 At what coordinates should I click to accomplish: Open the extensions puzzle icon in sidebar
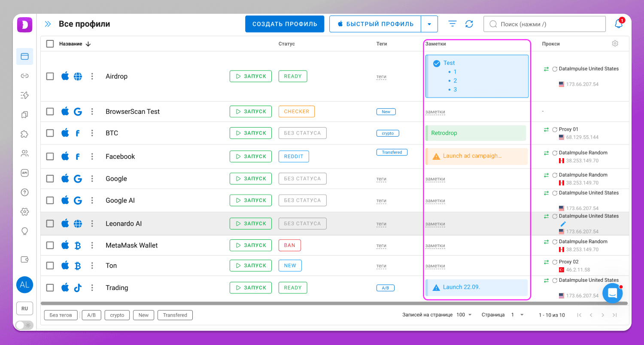24,134
